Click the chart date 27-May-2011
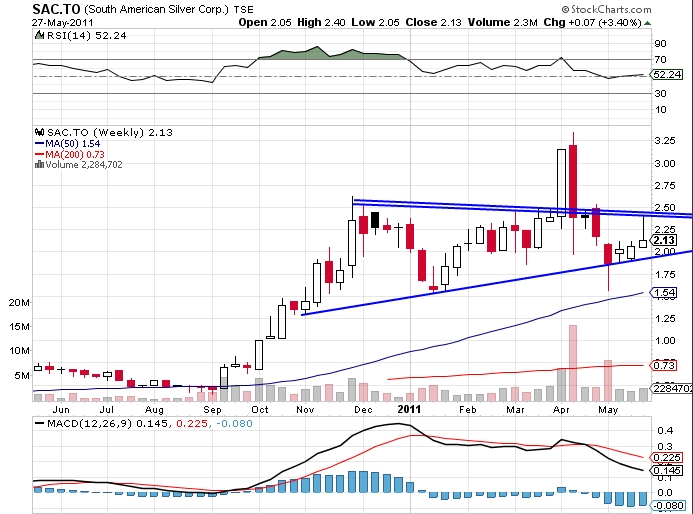The image size is (693, 514). point(63,23)
